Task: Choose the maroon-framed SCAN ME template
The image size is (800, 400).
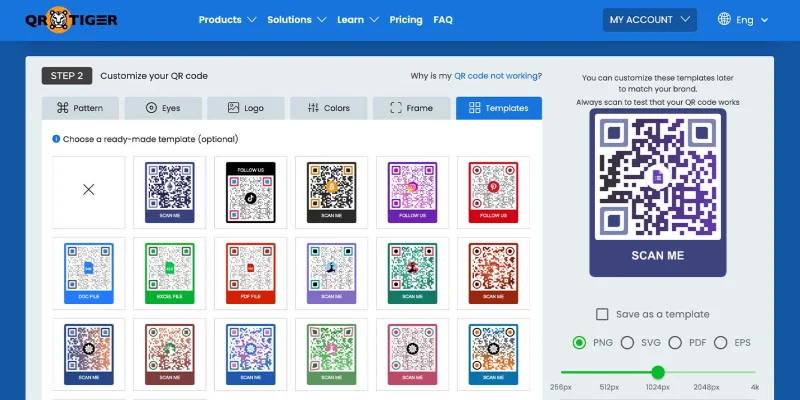Action: [169, 354]
